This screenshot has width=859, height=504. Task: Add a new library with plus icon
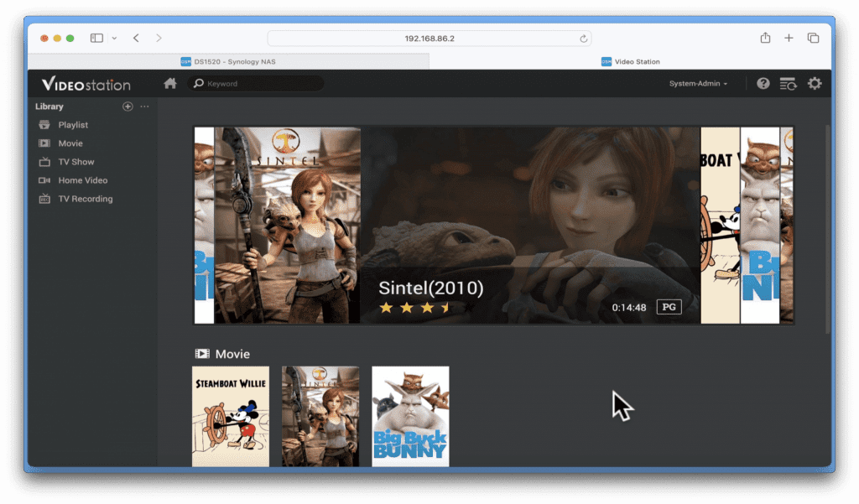tap(128, 107)
